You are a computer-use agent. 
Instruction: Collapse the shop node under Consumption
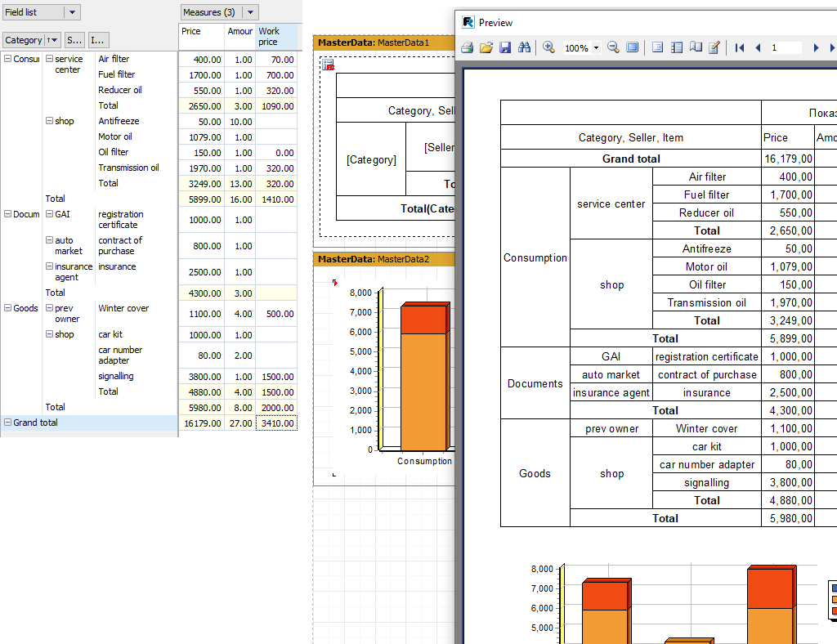point(49,121)
